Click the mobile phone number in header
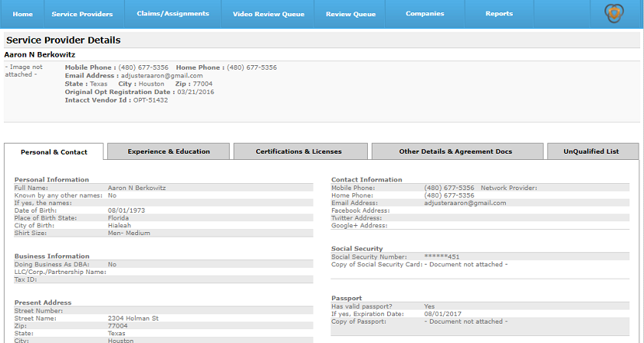 coord(144,68)
